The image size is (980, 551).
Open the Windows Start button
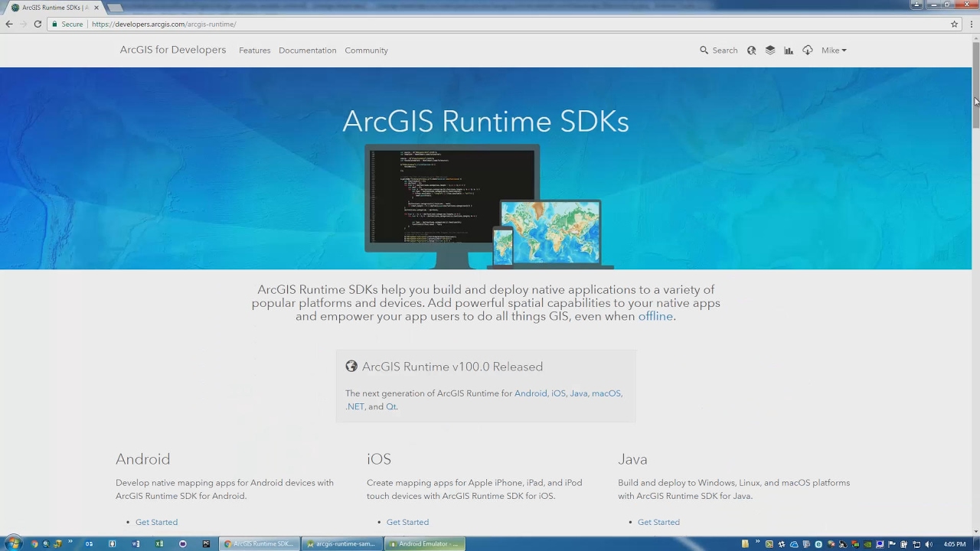[13, 543]
